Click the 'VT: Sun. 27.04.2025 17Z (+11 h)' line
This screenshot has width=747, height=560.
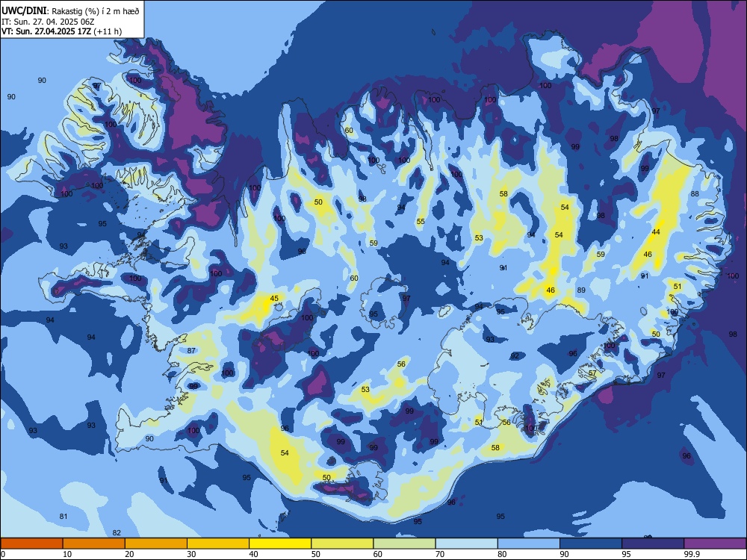tap(61, 31)
